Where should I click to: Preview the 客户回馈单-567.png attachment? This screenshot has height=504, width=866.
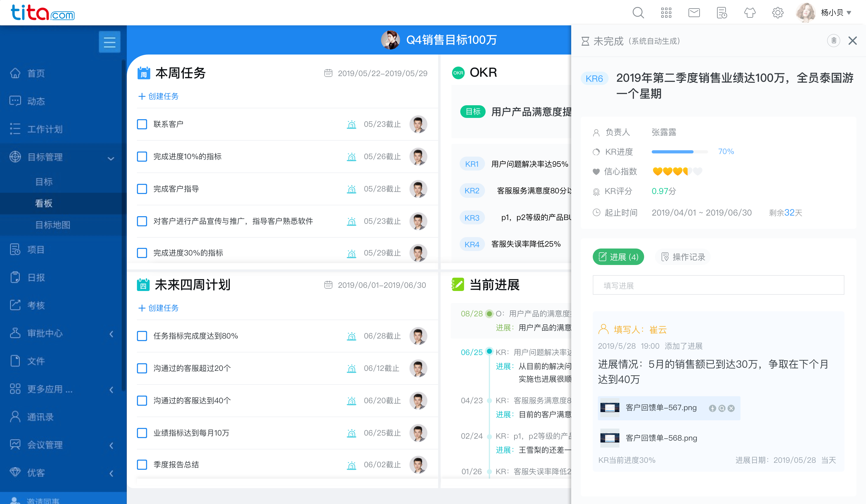(722, 408)
